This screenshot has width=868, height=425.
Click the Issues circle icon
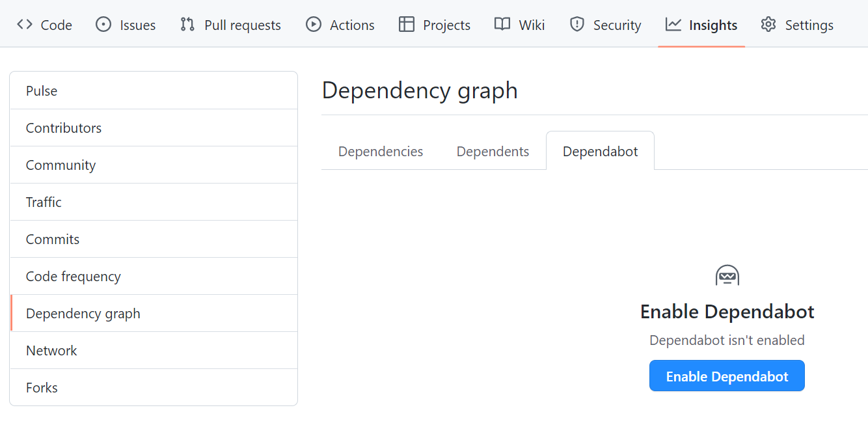pos(103,25)
